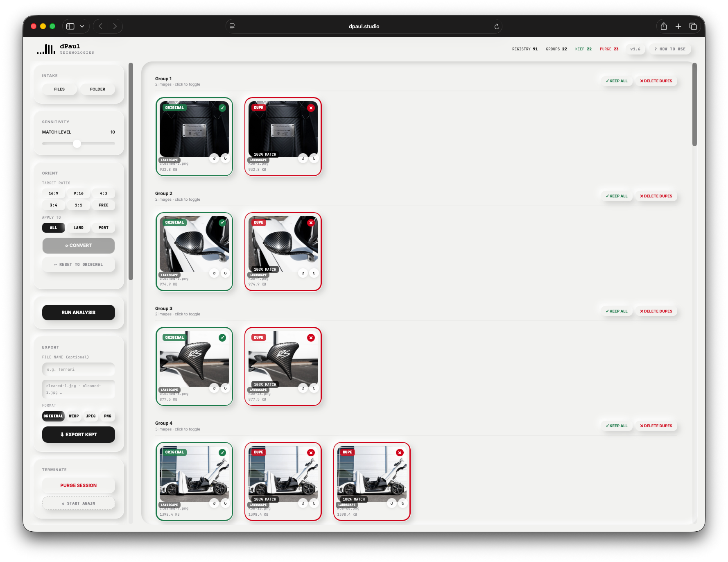Show Safari tab overview

pyautogui.click(x=693, y=26)
